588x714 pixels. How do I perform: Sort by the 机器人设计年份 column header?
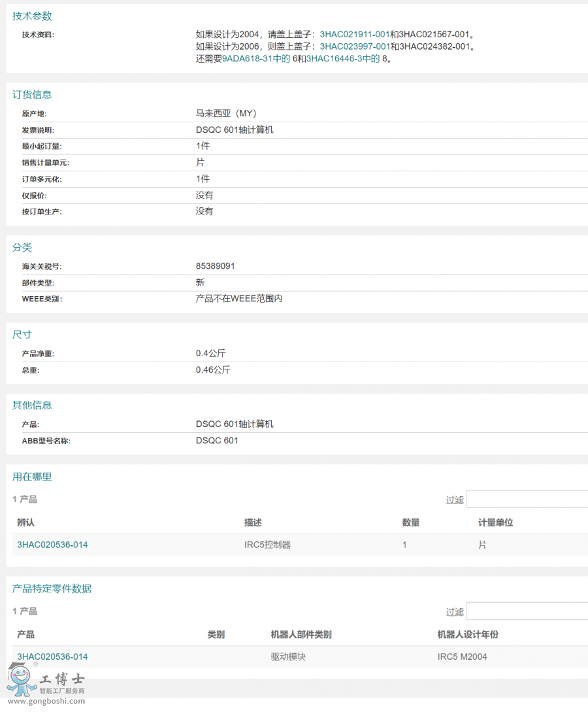click(468, 634)
